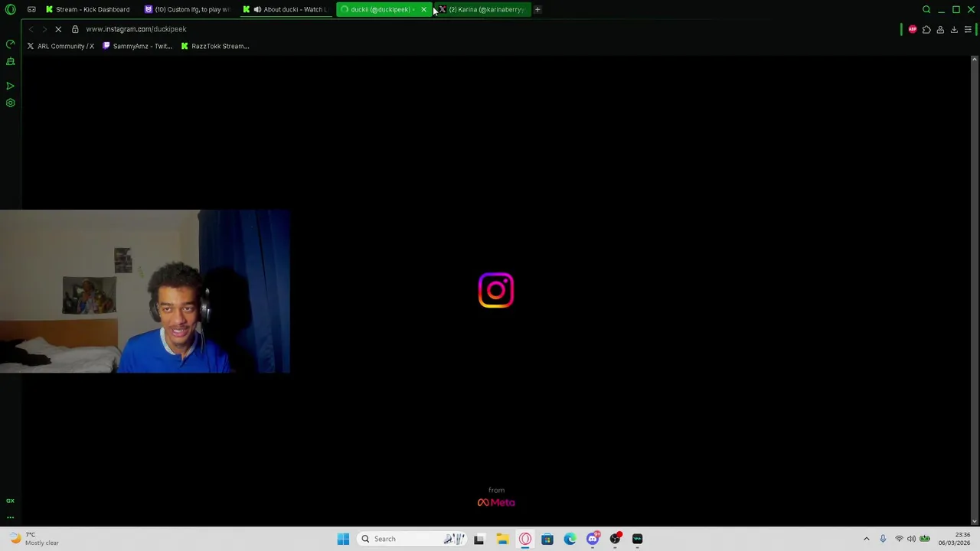
Task: Open GX Corner controller icon
Action: (x=31, y=10)
